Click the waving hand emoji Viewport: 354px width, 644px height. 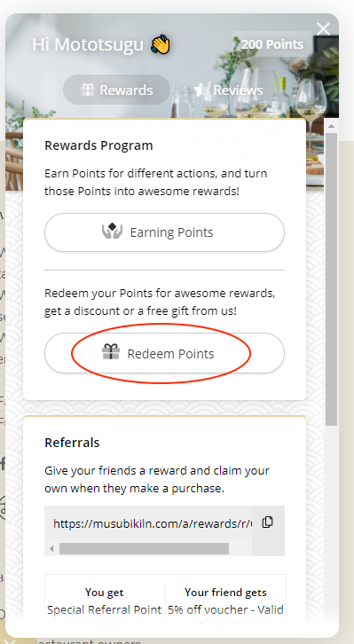tap(161, 44)
